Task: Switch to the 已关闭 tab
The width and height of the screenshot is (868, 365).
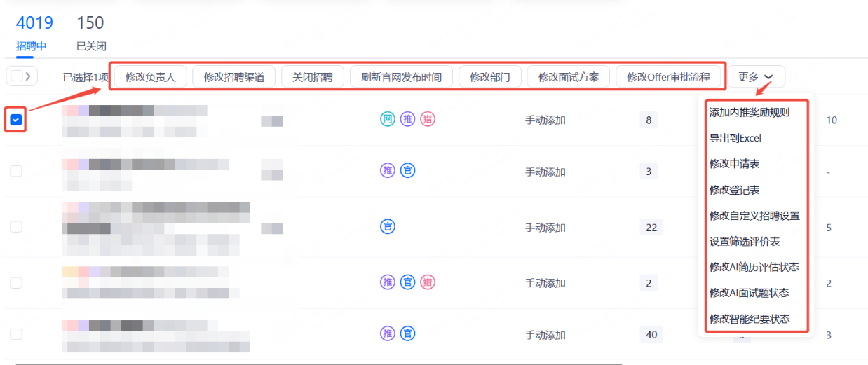Action: click(91, 47)
